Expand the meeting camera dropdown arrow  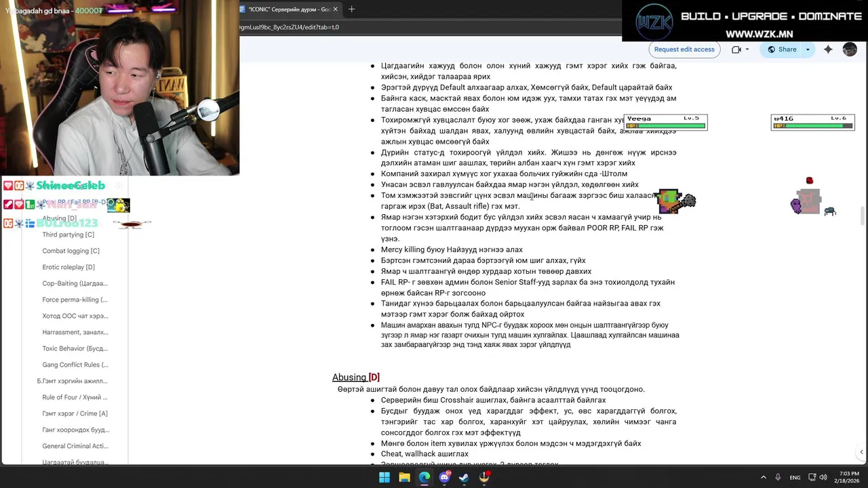coord(747,49)
